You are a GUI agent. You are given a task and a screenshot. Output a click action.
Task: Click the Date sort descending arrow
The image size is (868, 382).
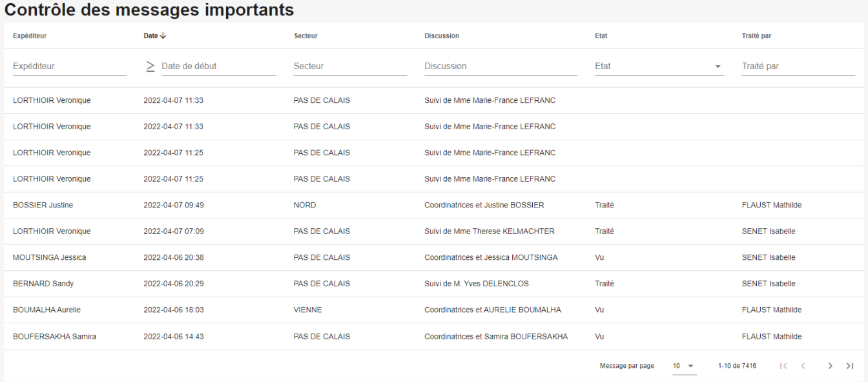tap(163, 36)
